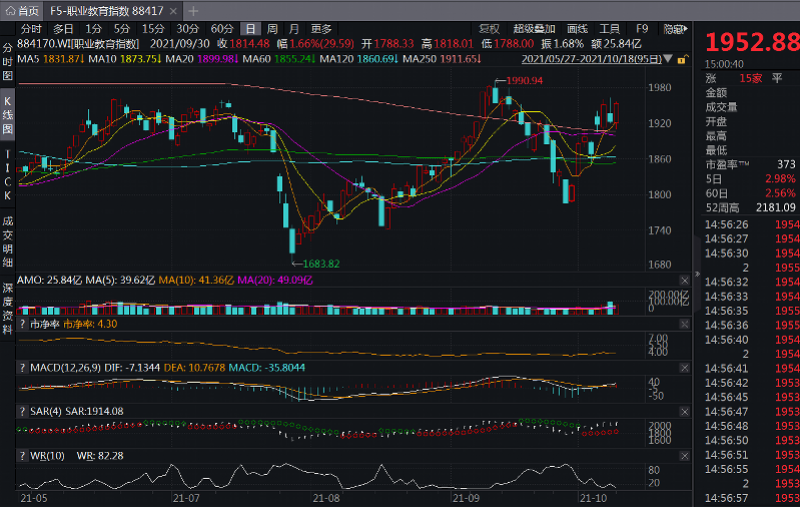Open the 更多 periods menu
800x507 pixels.
coord(321,29)
